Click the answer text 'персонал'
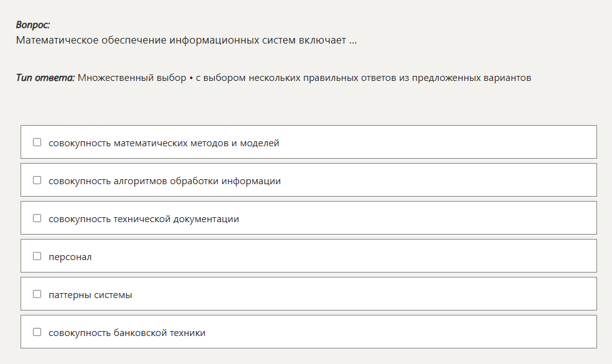The image size is (612, 364). tap(70, 257)
